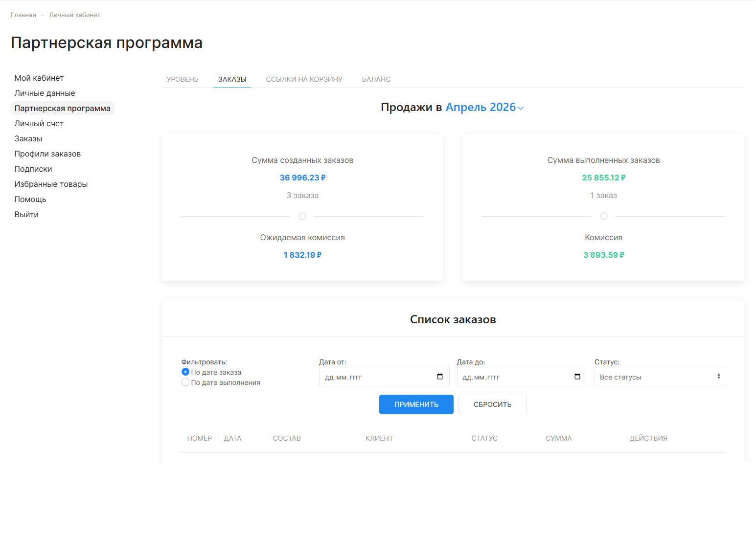Click the СБРОСИТЬ button
Viewport: 756px width, 560px height.
pyautogui.click(x=492, y=404)
